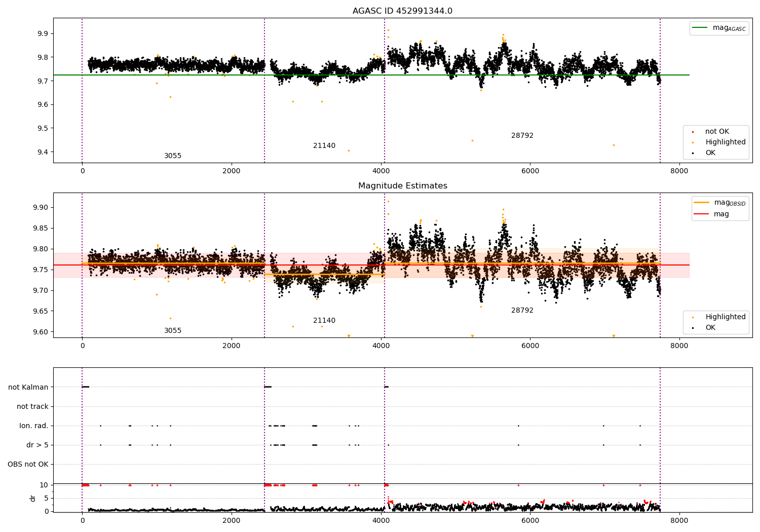This screenshot has width=760, height=532.
Task: Click the '9.90' y-tick of the middle plot
Action: (41, 208)
